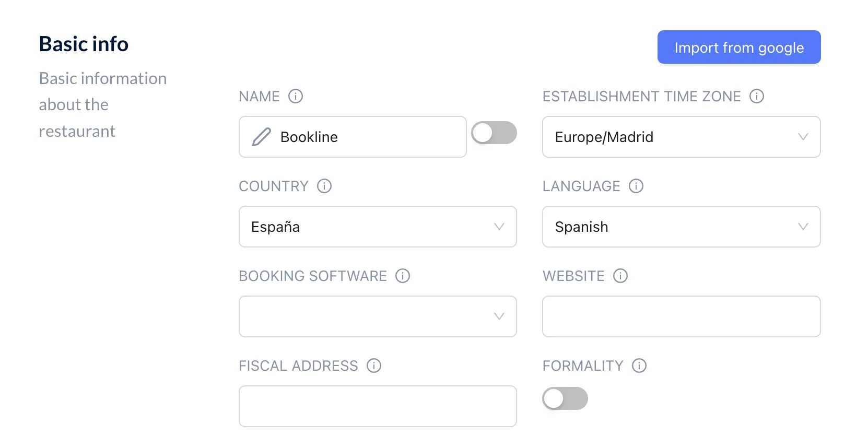Expand the empty BOOKING SOFTWARE dropdown
Screen dimensions: 868x447
point(378,316)
